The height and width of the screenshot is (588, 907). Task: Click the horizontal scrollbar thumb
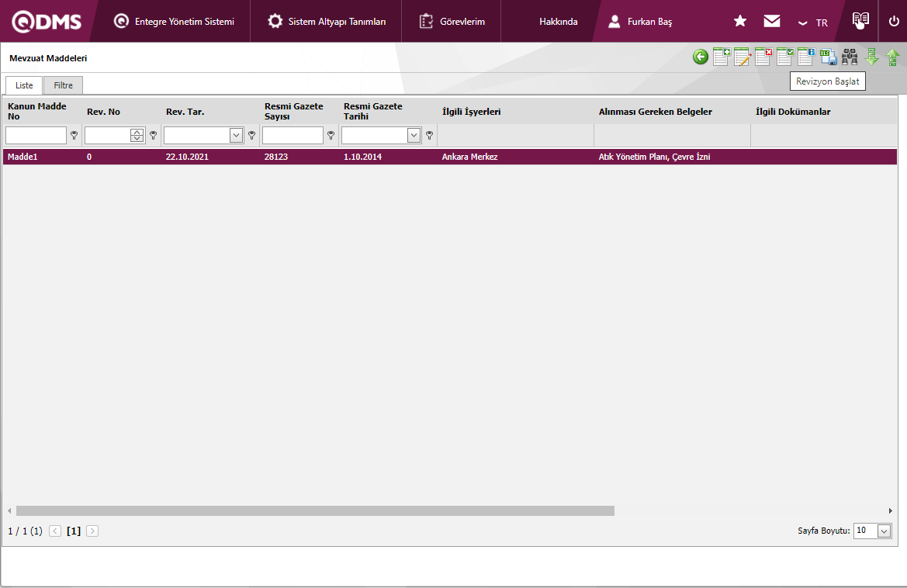(315, 510)
